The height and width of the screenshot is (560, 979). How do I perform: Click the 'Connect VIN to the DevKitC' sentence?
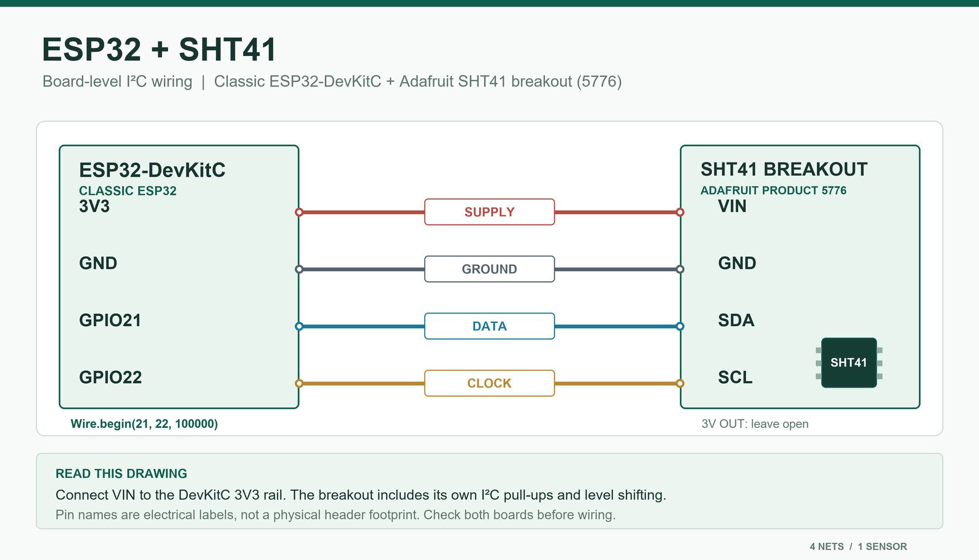coord(361,495)
